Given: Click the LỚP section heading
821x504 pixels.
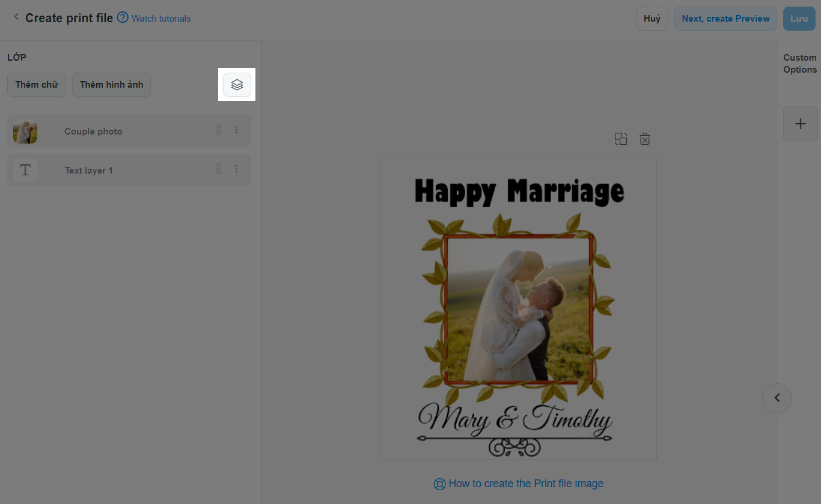Looking at the screenshot, I should 17,58.
